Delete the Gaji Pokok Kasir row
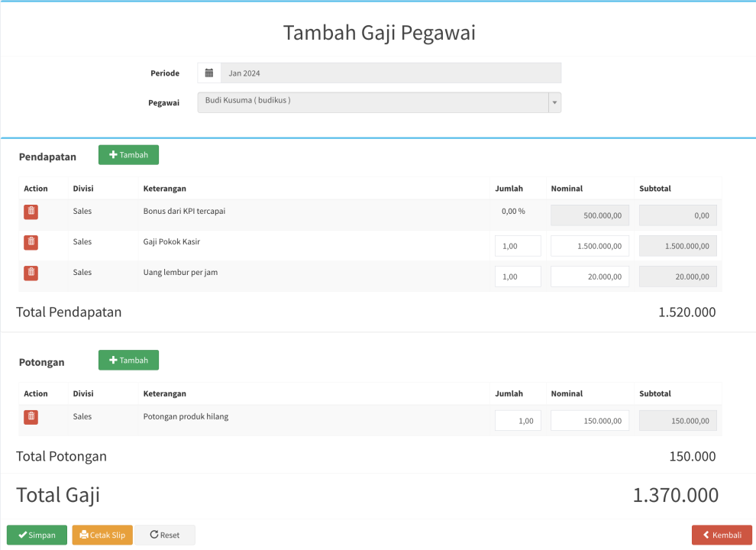The height and width of the screenshot is (550, 756). (x=31, y=242)
